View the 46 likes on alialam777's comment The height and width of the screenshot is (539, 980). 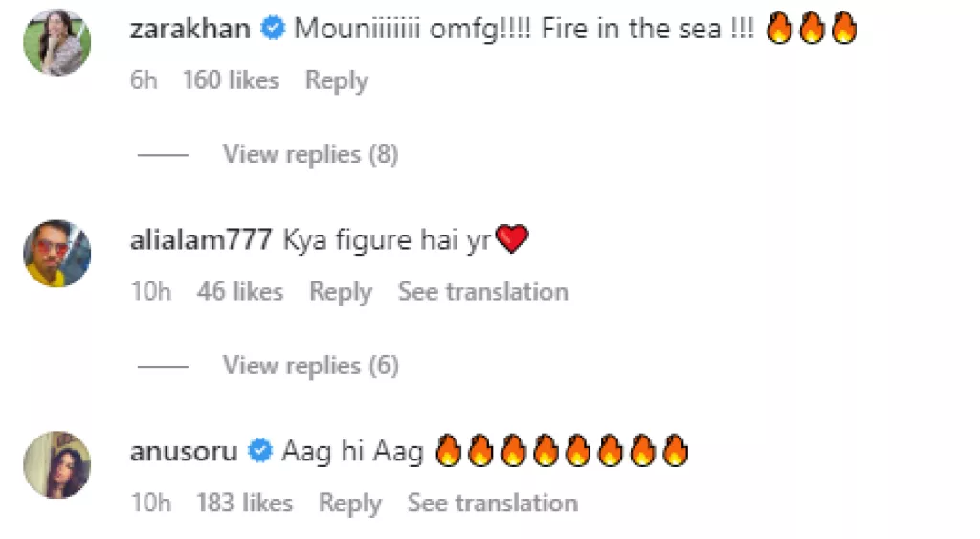[x=240, y=291]
